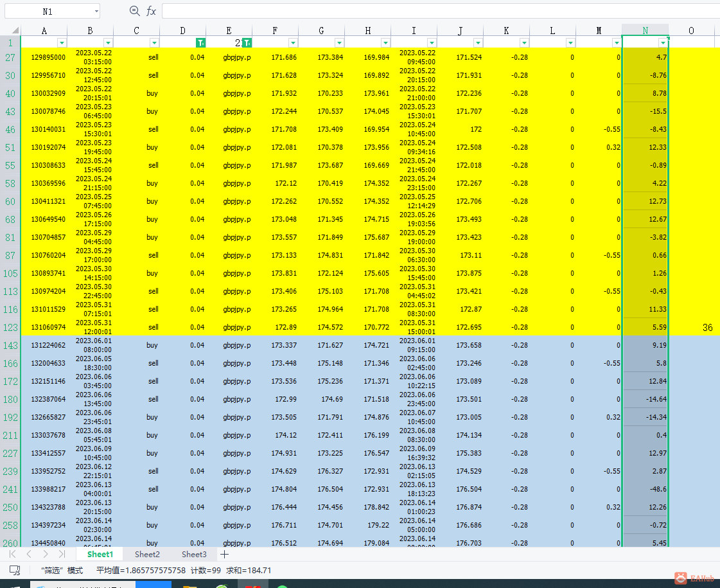Image resolution: width=720 pixels, height=588 pixels.
Task: Open filter dropdown for column J
Action: coord(478,42)
